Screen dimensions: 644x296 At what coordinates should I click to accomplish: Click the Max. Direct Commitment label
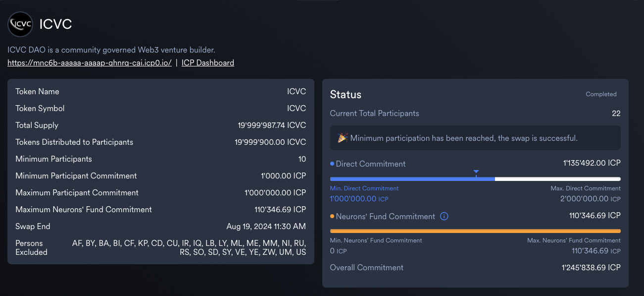click(586, 188)
